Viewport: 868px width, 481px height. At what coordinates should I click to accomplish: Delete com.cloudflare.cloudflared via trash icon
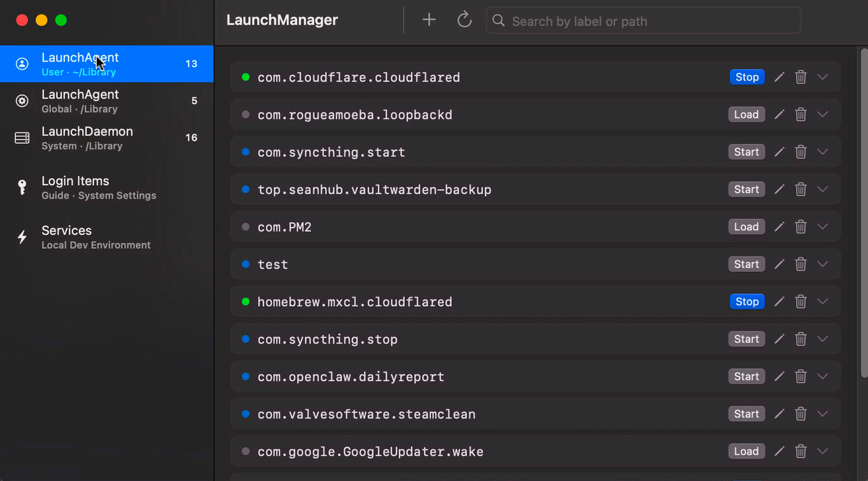801,77
